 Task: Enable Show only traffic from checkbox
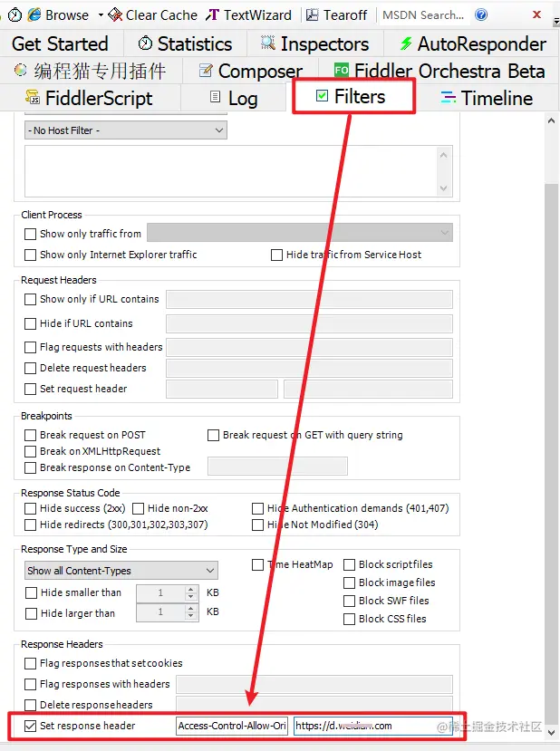(x=30, y=234)
